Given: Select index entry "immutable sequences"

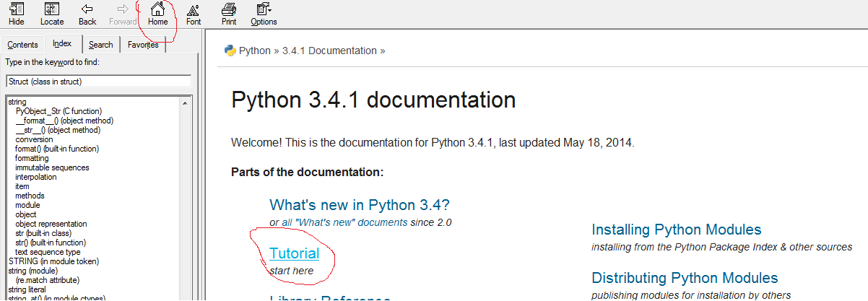Looking at the screenshot, I should click(52, 167).
